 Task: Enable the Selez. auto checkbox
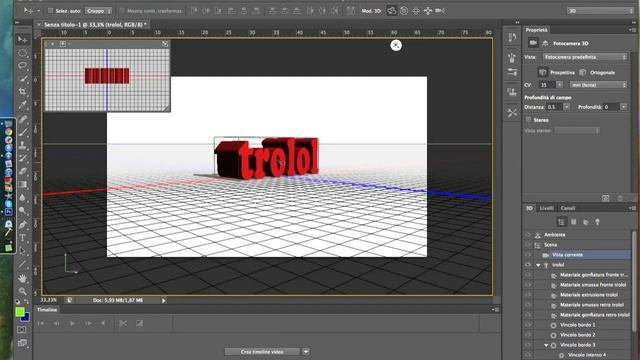pos(51,11)
